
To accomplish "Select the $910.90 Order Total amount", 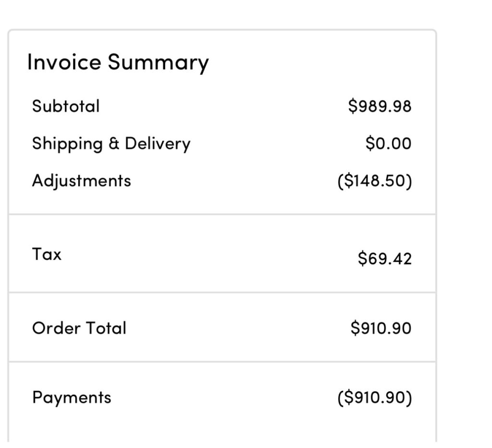I will click(381, 328).
